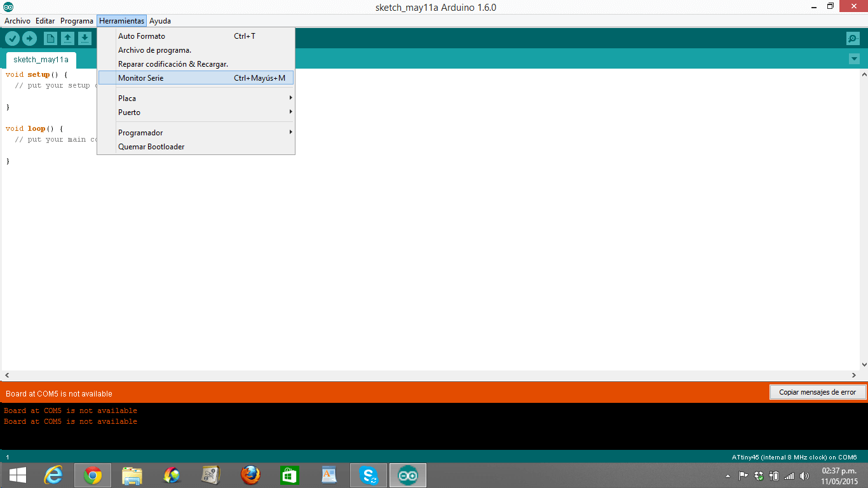Viewport: 868px width, 488px height.
Task: Choose Reparar codificación & Recargar
Action: [196, 64]
